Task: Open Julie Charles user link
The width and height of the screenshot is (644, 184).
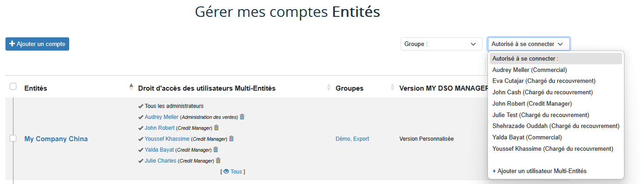Action: pos(161,161)
